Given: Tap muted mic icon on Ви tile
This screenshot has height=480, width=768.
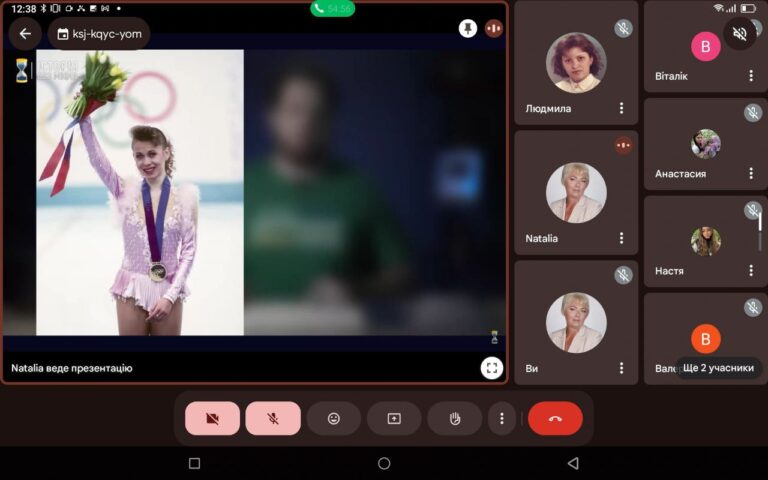Looking at the screenshot, I should 623,275.
